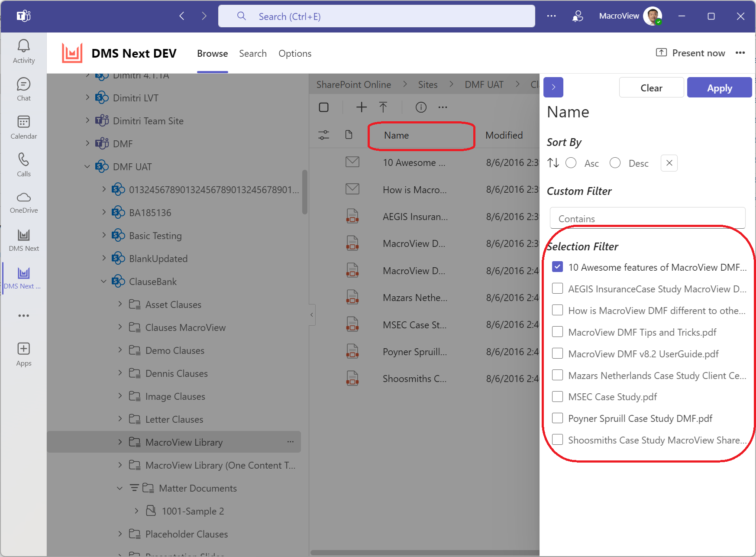Click the Name column header
The width and height of the screenshot is (756, 557).
click(x=396, y=135)
